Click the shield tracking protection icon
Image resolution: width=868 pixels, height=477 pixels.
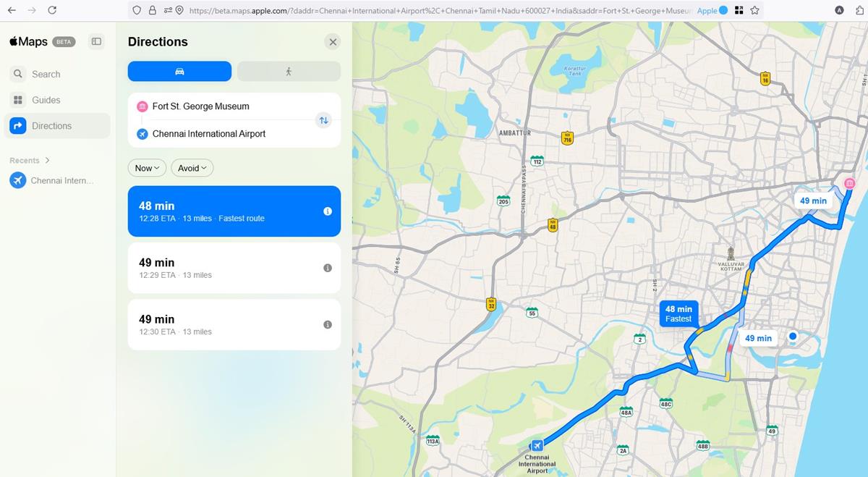point(137,11)
